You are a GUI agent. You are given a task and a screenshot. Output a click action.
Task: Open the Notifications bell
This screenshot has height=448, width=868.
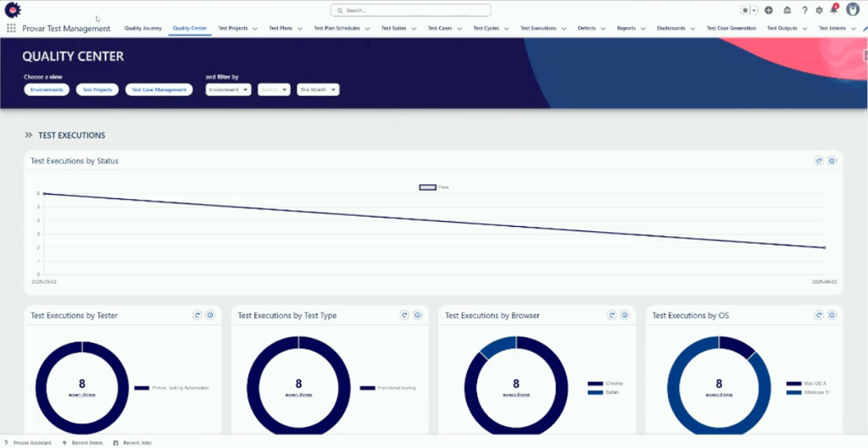pyautogui.click(x=834, y=9)
